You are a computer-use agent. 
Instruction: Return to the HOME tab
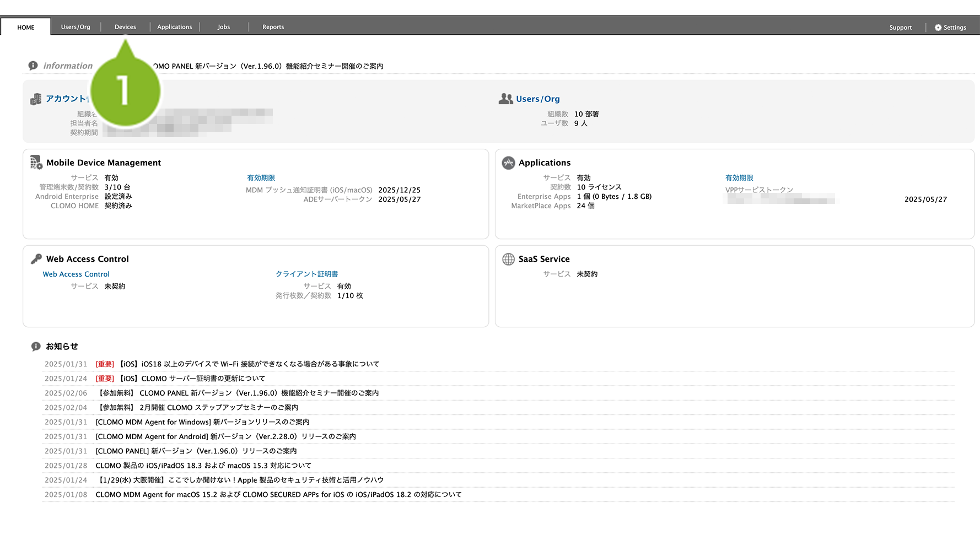26,28
